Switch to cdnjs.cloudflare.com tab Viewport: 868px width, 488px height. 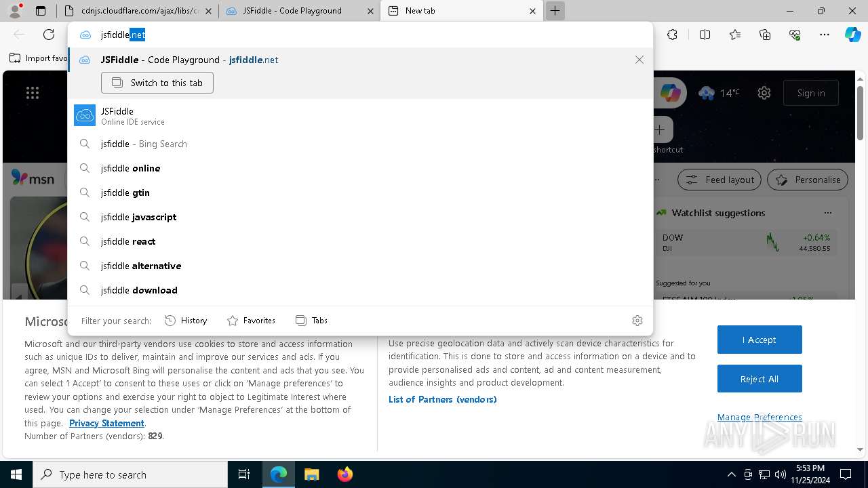(x=137, y=11)
